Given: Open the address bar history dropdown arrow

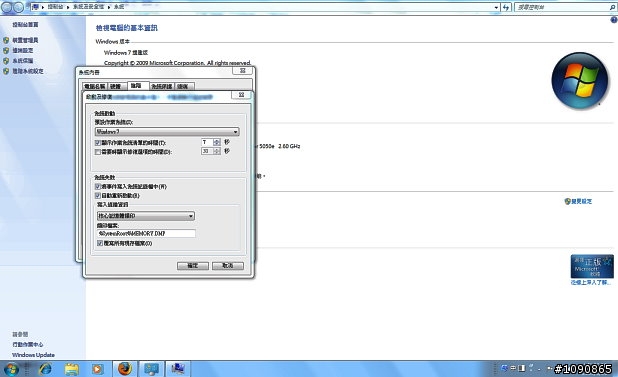Looking at the screenshot, I should pos(497,7).
